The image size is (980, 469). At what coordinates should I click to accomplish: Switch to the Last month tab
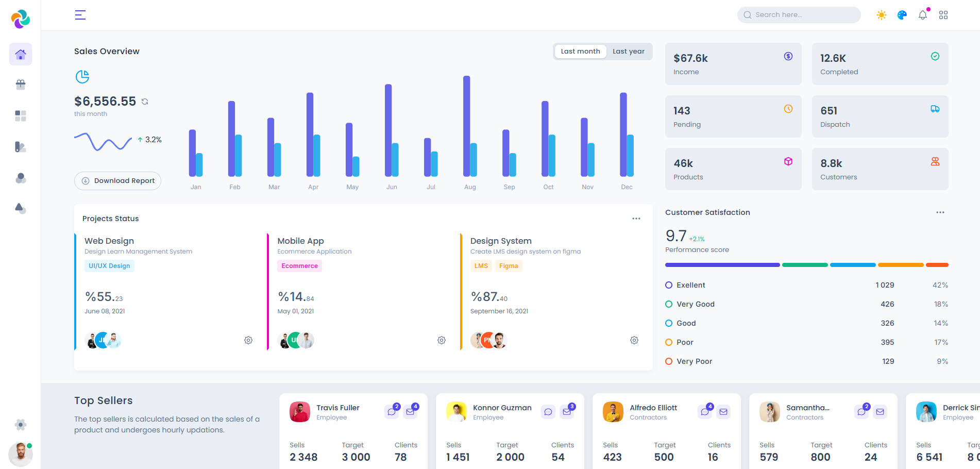[580, 51]
